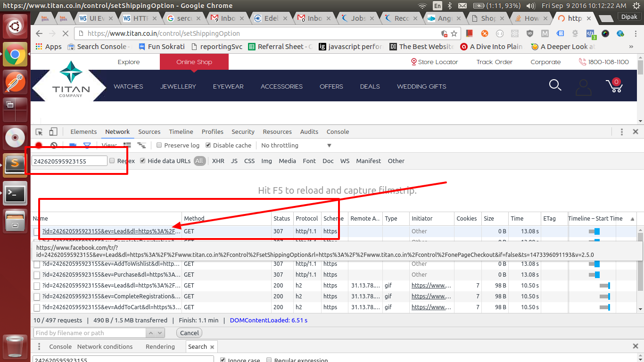Open the Titan user account icon
The height and width of the screenshot is (362, 644).
(584, 87)
